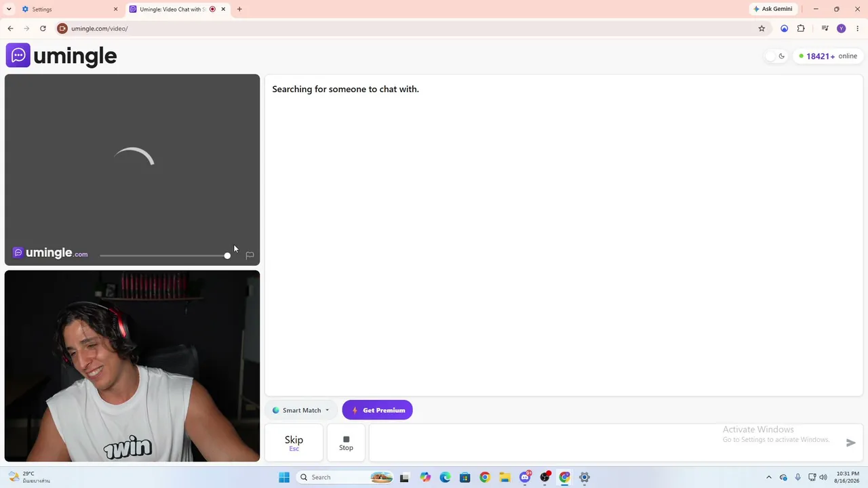Click the microphone icon in the system tray
The image size is (868, 488).
[x=797, y=477]
